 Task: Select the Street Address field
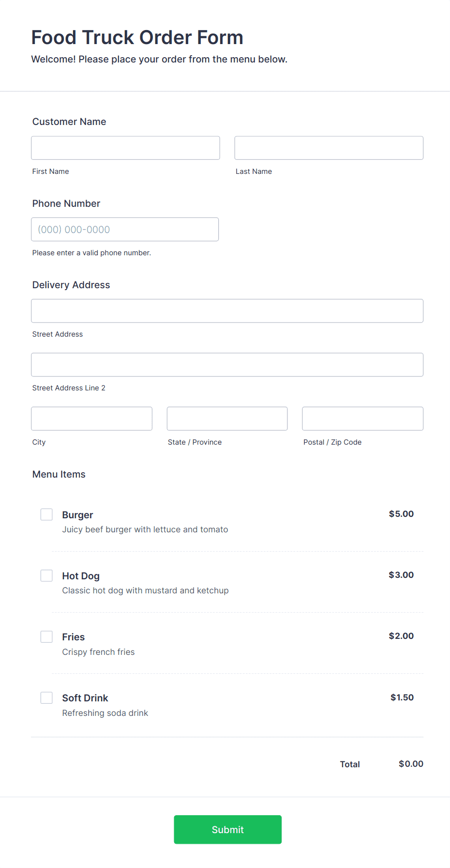tap(227, 310)
